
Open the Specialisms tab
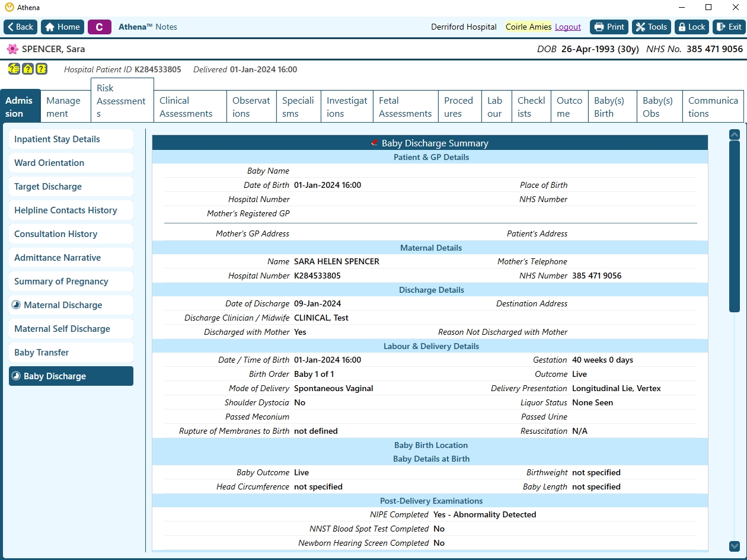(x=299, y=107)
